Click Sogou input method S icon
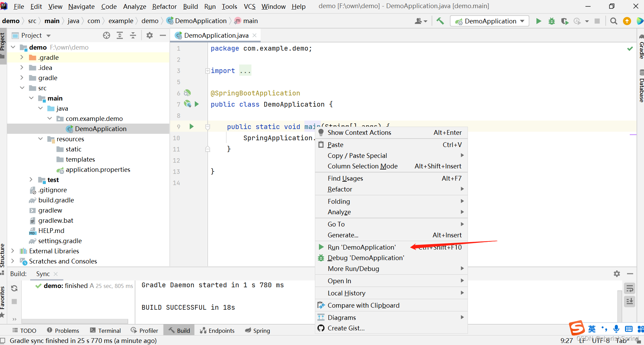The width and height of the screenshot is (644, 345). pos(577,328)
